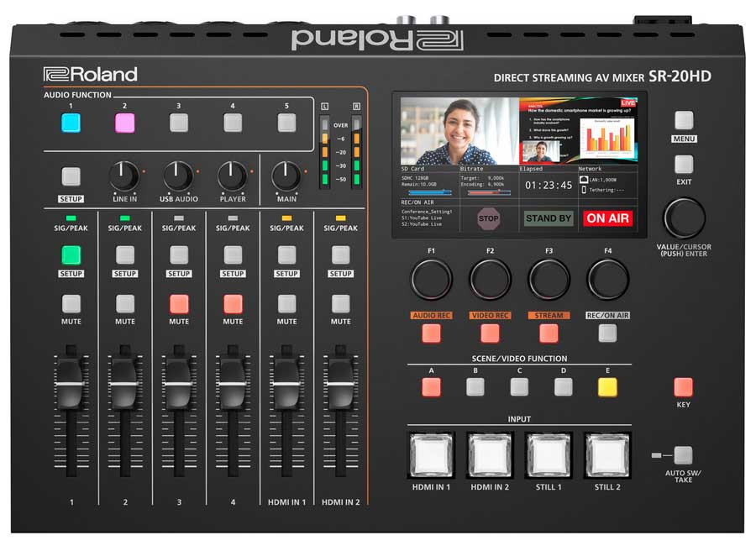Open Setup for channel 4
This screenshot has height=551, width=756.
click(x=233, y=255)
